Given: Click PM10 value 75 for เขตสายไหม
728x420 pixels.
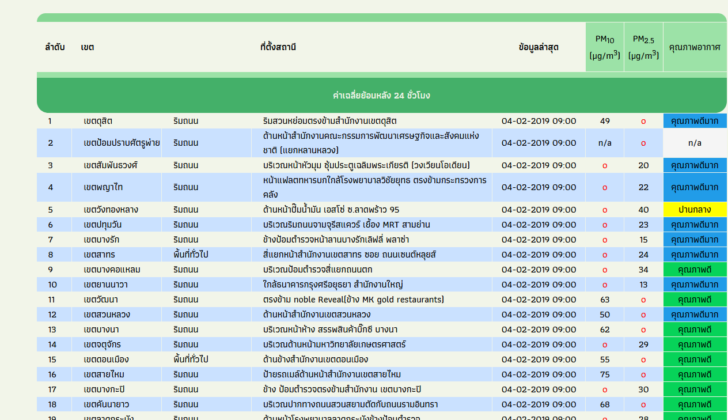Looking at the screenshot, I should pos(604,375).
